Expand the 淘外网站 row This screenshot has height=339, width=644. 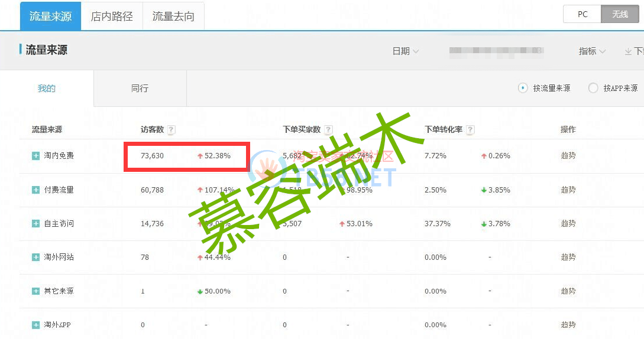pyautogui.click(x=36, y=257)
